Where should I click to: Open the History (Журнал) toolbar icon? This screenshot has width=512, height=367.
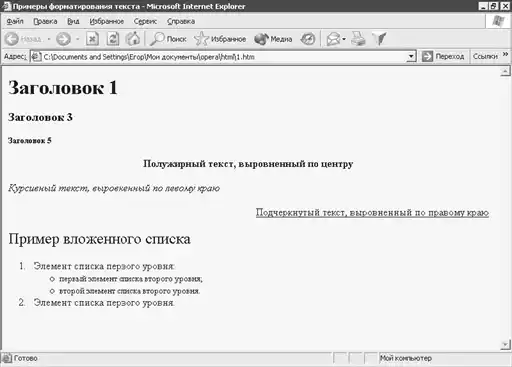pyautogui.click(x=307, y=39)
